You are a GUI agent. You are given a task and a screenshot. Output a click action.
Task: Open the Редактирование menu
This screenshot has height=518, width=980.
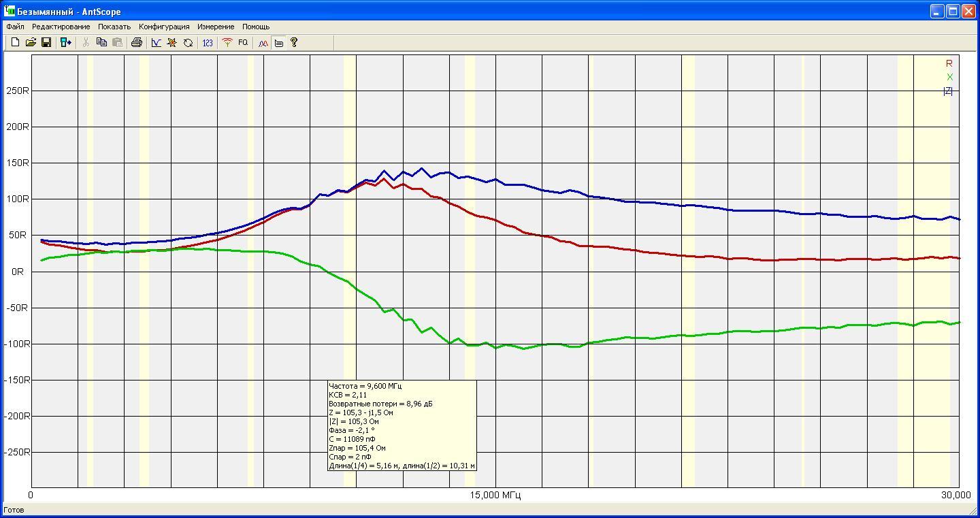[61, 27]
